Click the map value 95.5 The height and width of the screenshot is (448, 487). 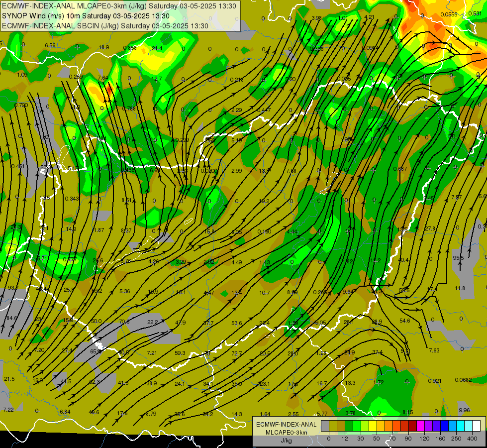pyautogui.click(x=458, y=258)
